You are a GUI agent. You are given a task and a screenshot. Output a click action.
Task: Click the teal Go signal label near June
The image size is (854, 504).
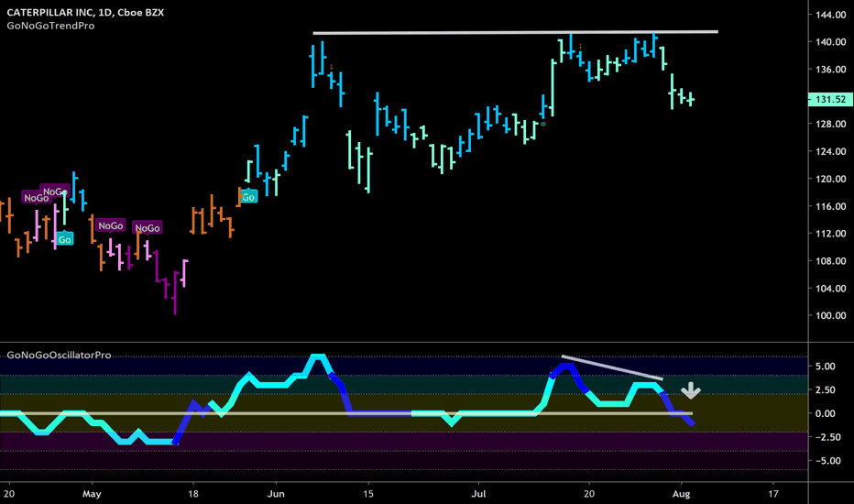(x=248, y=197)
